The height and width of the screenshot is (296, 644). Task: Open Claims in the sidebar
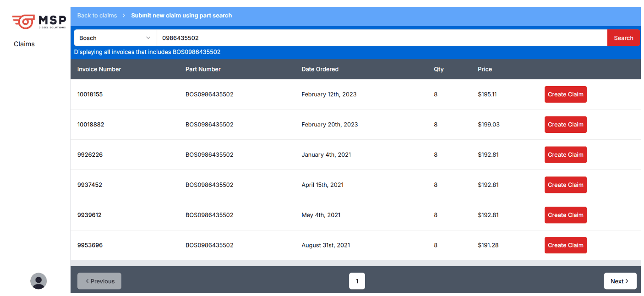click(x=24, y=44)
